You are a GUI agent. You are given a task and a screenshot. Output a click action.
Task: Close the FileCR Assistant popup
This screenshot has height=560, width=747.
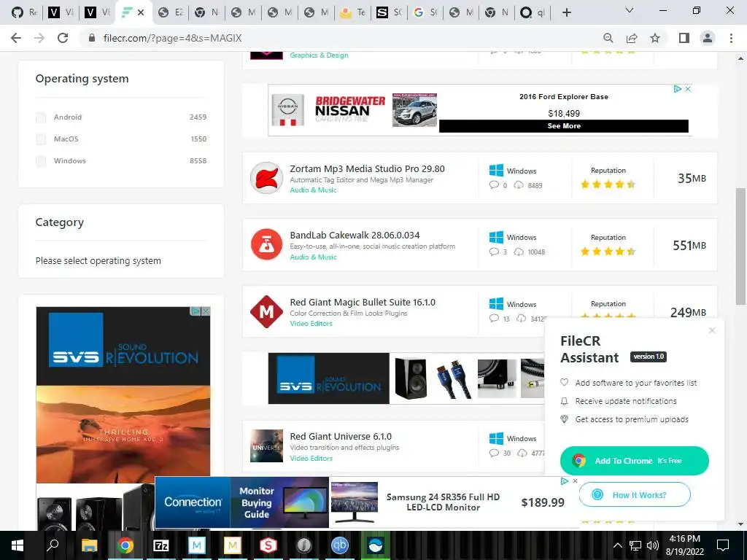712,330
